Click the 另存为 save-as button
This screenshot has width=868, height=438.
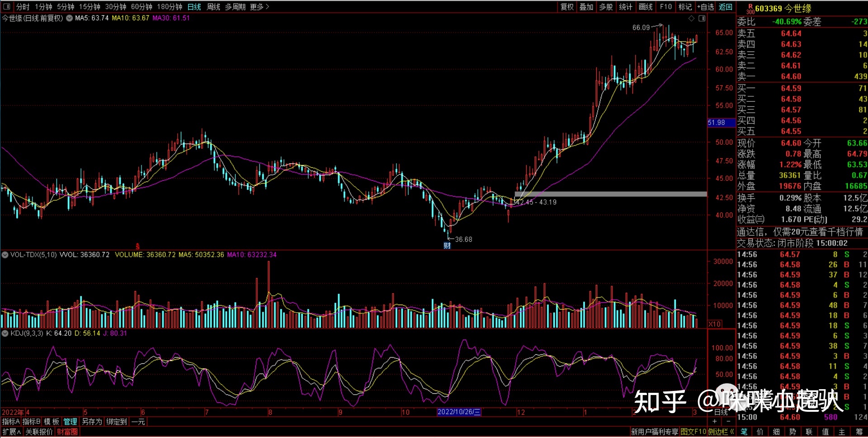coord(92,422)
